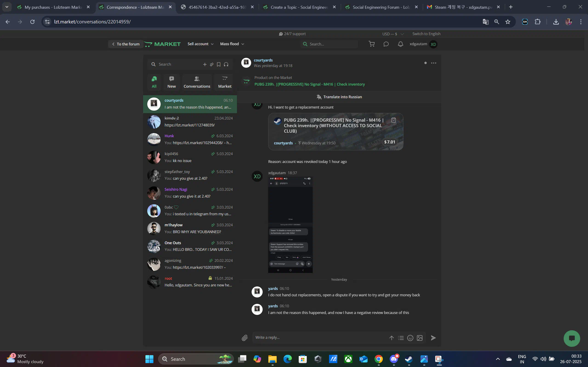This screenshot has width=588, height=367.
Task: Open conversation with kipil456
Action: click(x=190, y=157)
